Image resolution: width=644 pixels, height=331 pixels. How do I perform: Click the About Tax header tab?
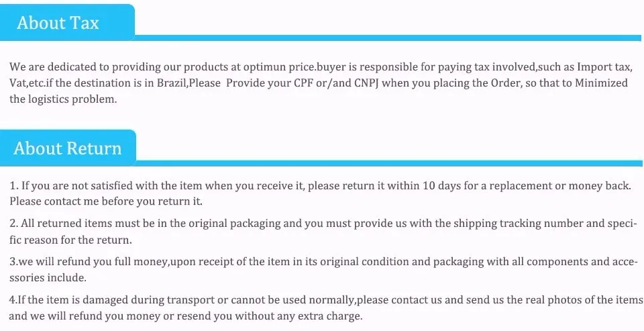click(x=67, y=22)
